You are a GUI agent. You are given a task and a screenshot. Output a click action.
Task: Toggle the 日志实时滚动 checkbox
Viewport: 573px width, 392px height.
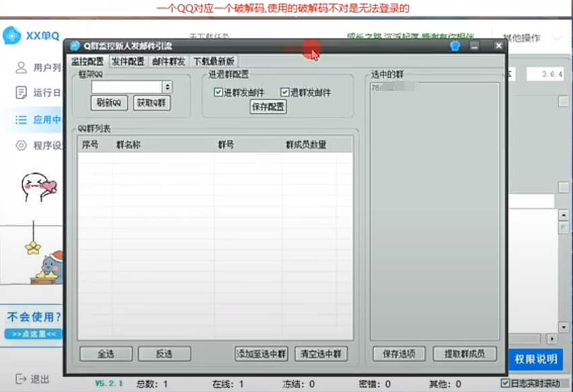(505, 383)
